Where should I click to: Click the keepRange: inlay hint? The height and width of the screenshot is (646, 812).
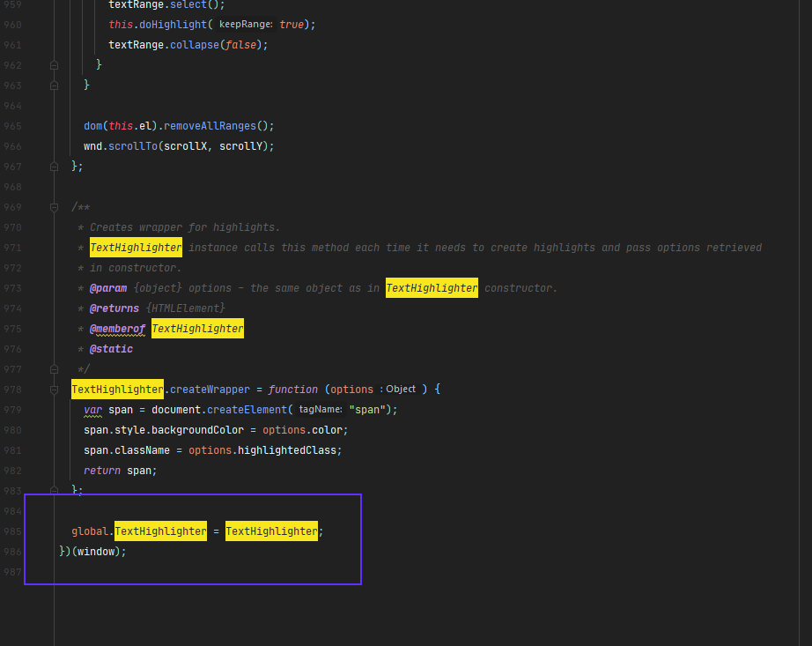(246, 25)
